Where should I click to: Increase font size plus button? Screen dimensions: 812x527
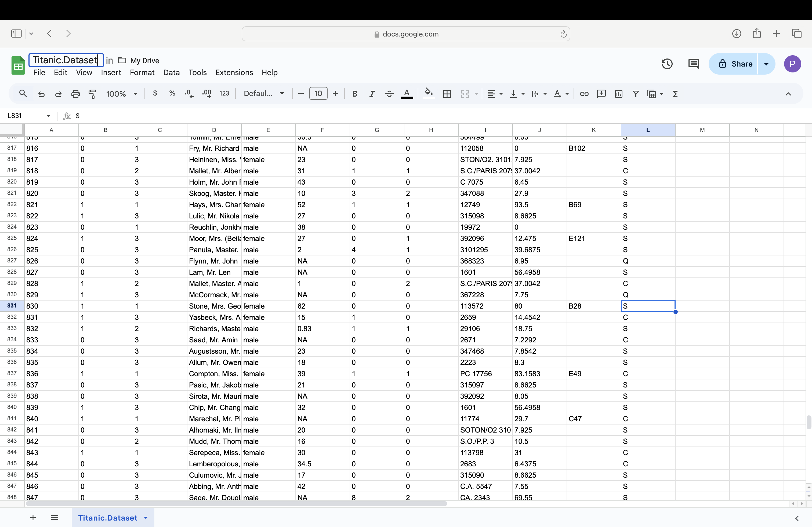pyautogui.click(x=335, y=93)
